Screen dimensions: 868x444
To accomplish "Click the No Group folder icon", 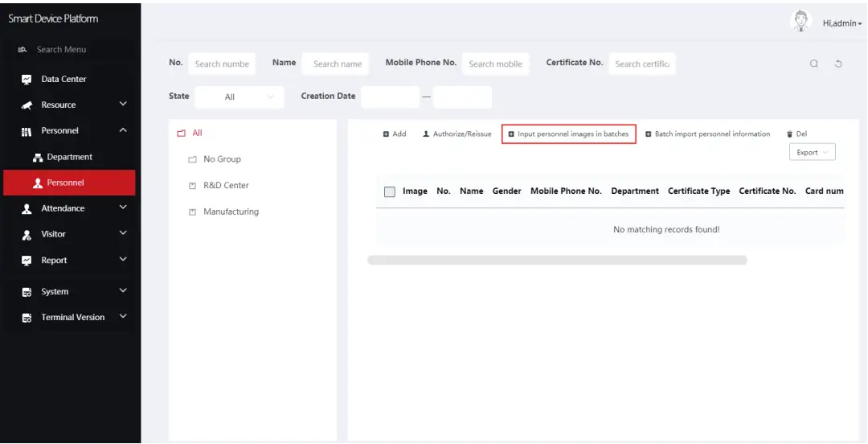I will pyautogui.click(x=192, y=159).
